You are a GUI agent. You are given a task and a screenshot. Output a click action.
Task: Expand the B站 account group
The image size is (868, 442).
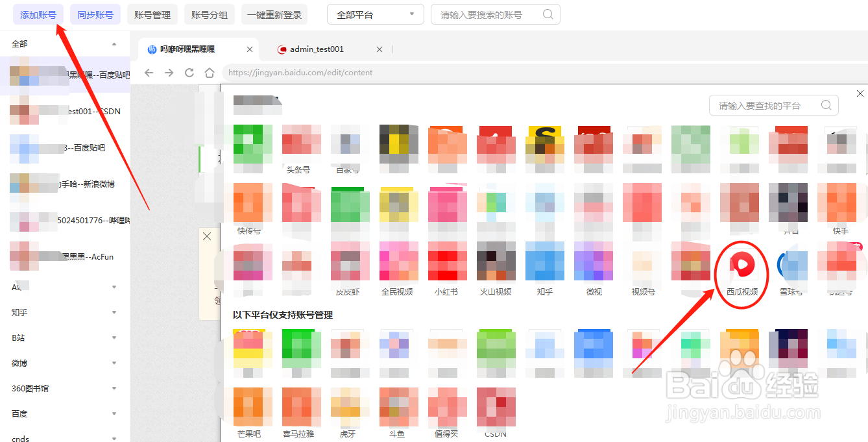coord(114,338)
